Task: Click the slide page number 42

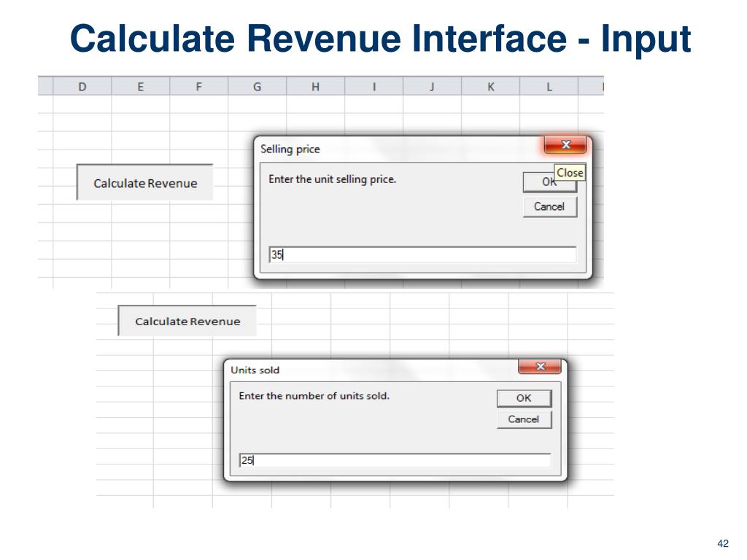Action: coord(723,543)
